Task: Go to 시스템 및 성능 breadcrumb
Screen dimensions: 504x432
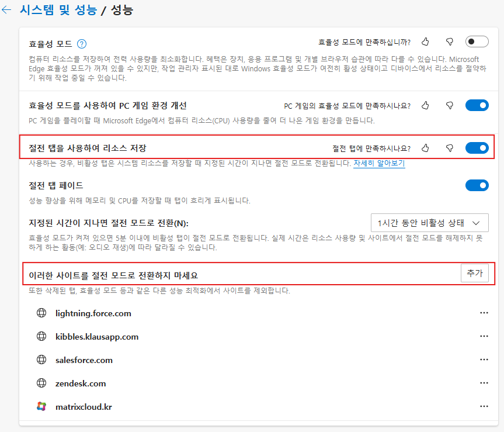Action: [x=57, y=10]
